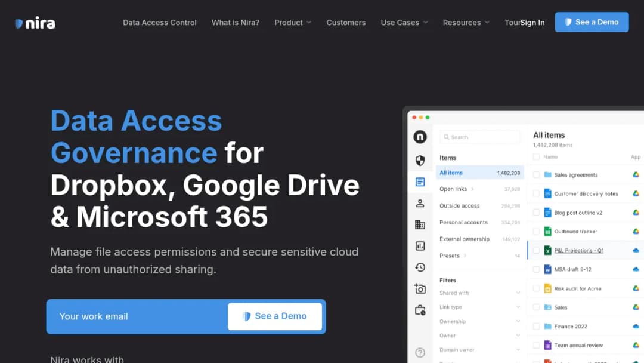Visit the Customers nav link
The height and width of the screenshot is (363, 644).
[346, 23]
